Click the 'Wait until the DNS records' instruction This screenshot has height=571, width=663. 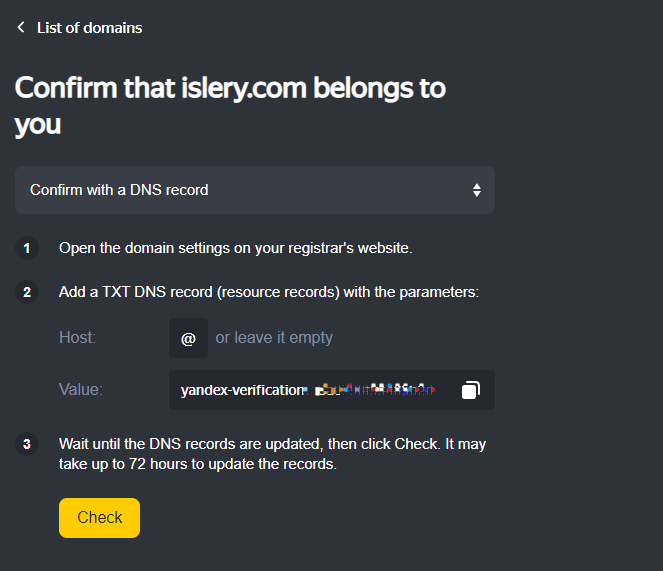tap(272, 443)
